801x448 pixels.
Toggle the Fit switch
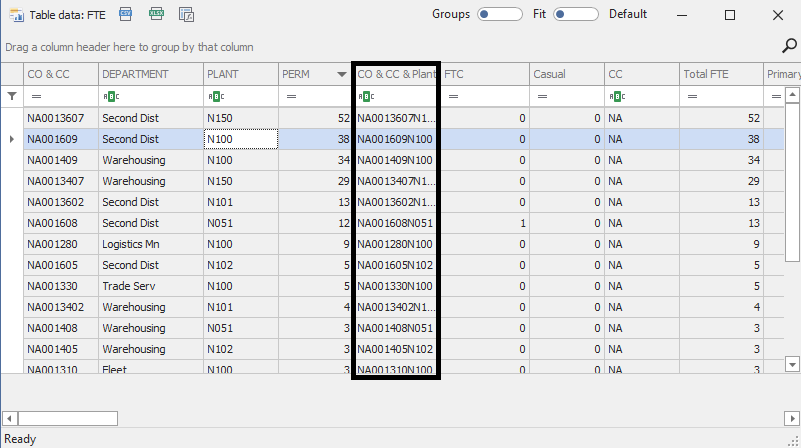tap(575, 15)
